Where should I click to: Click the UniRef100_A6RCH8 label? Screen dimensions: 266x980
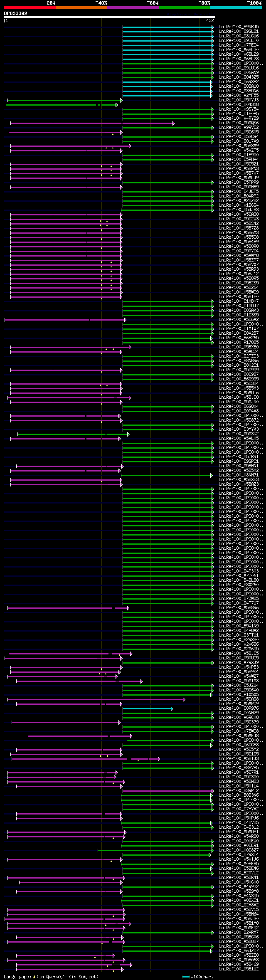tap(239, 718)
